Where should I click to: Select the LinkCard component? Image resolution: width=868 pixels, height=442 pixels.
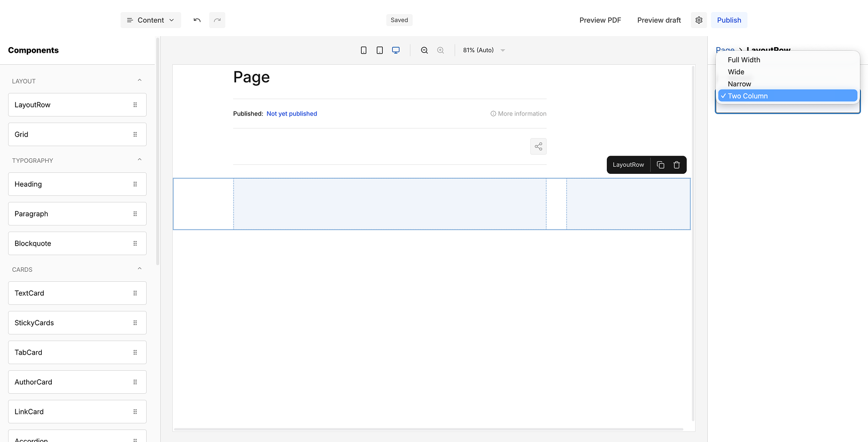(x=77, y=412)
